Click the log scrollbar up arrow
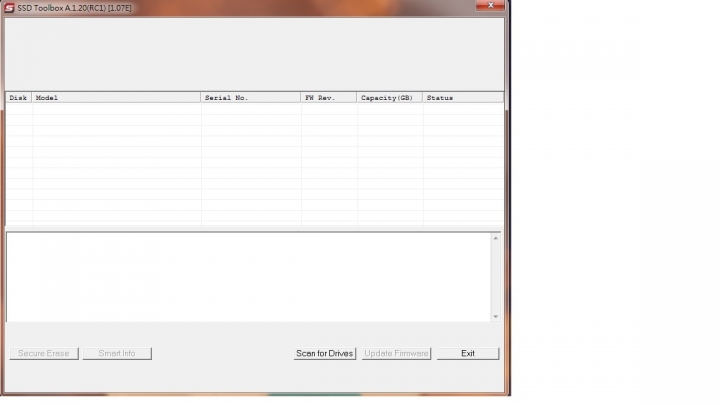The width and height of the screenshot is (720, 405). [x=495, y=238]
